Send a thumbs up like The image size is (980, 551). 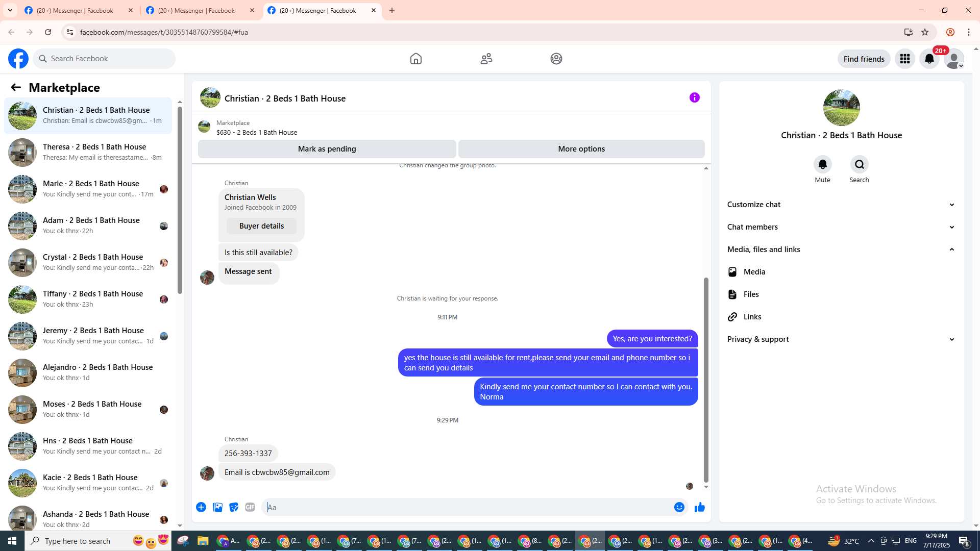pos(700,507)
